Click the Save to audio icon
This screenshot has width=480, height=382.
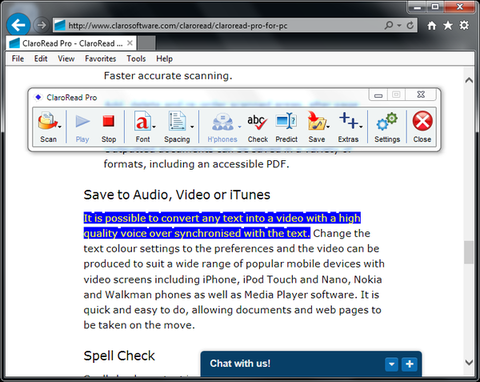316,121
